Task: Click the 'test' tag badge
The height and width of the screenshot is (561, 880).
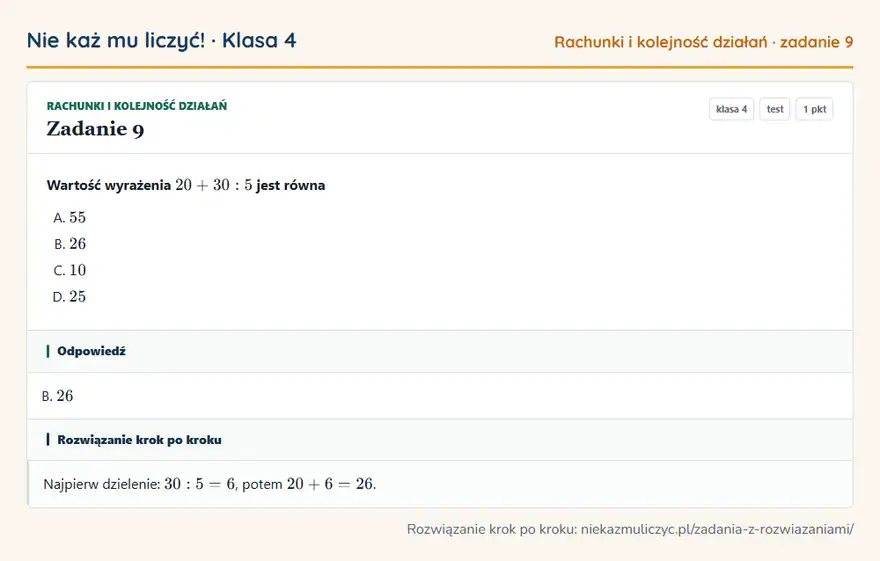Action: pyautogui.click(x=774, y=109)
